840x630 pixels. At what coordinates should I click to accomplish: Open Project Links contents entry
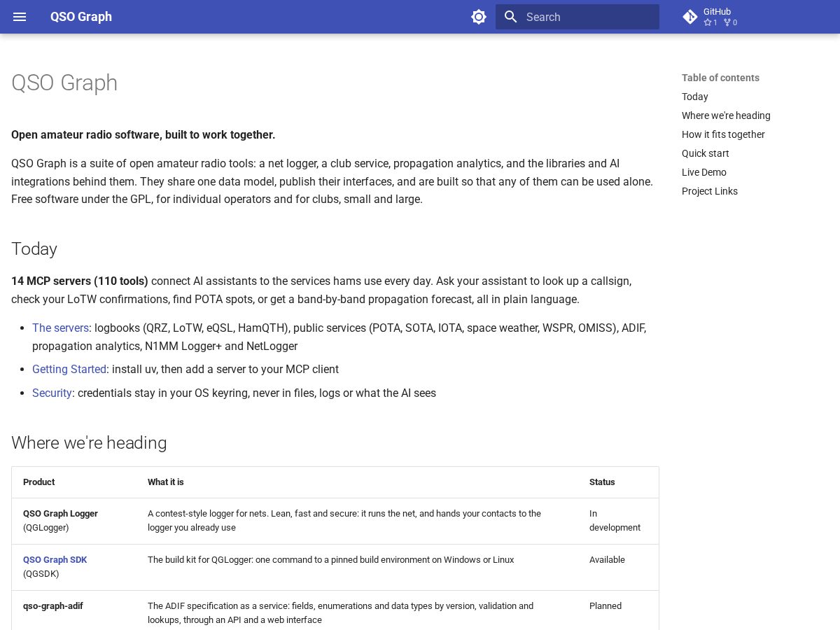(710, 191)
